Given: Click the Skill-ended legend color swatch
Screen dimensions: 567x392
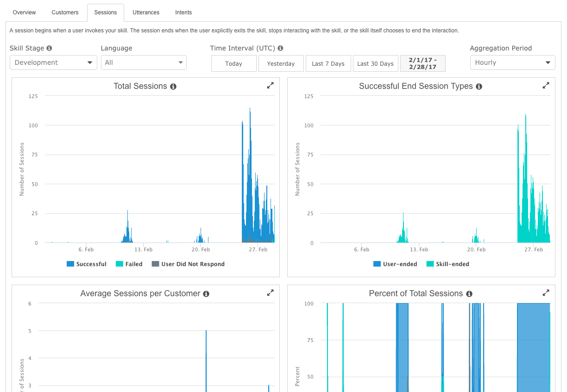Looking at the screenshot, I should tap(430, 264).
